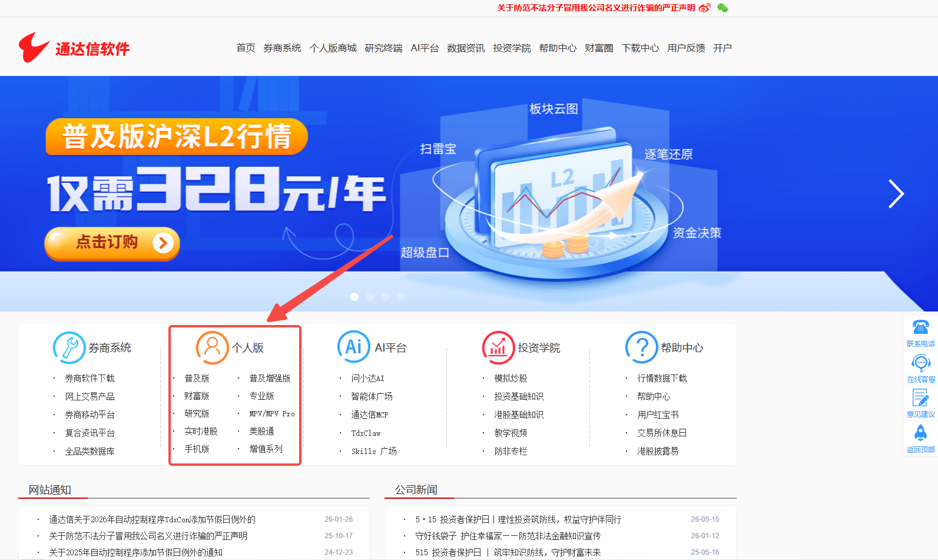Open 帮助中心 navigation menu item

[558, 48]
